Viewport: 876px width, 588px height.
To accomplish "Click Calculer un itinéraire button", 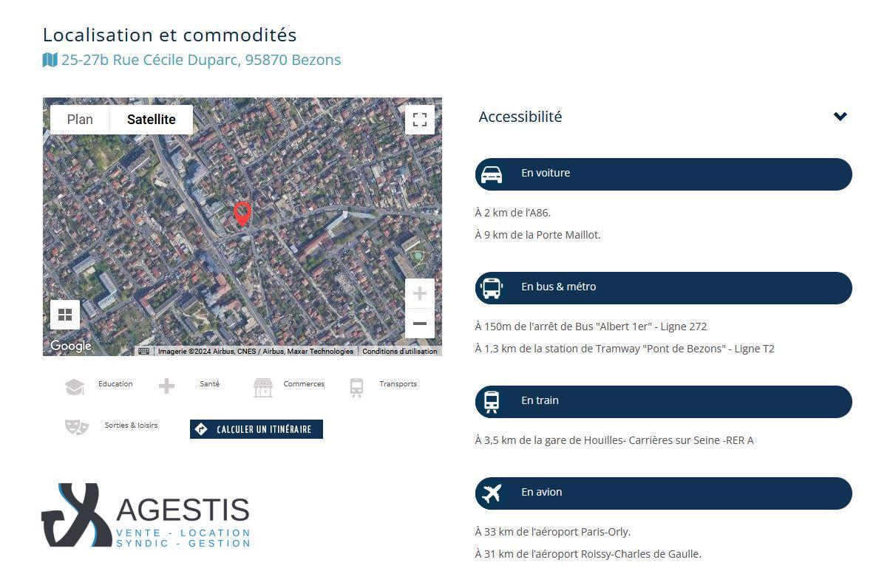I will point(257,429).
